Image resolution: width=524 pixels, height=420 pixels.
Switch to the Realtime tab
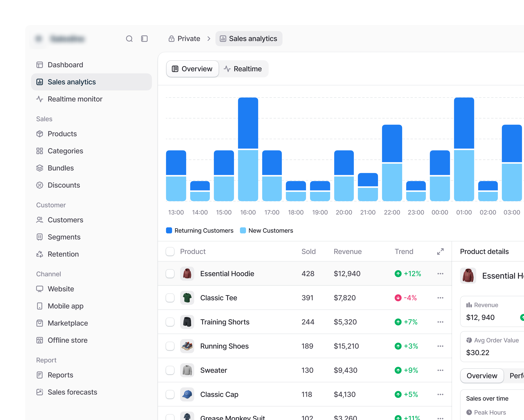pos(243,69)
